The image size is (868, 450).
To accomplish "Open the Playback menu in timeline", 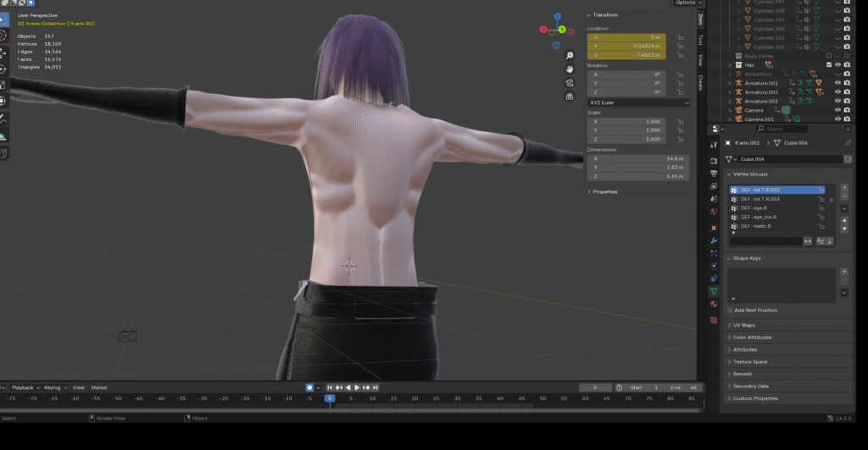I will pos(22,387).
